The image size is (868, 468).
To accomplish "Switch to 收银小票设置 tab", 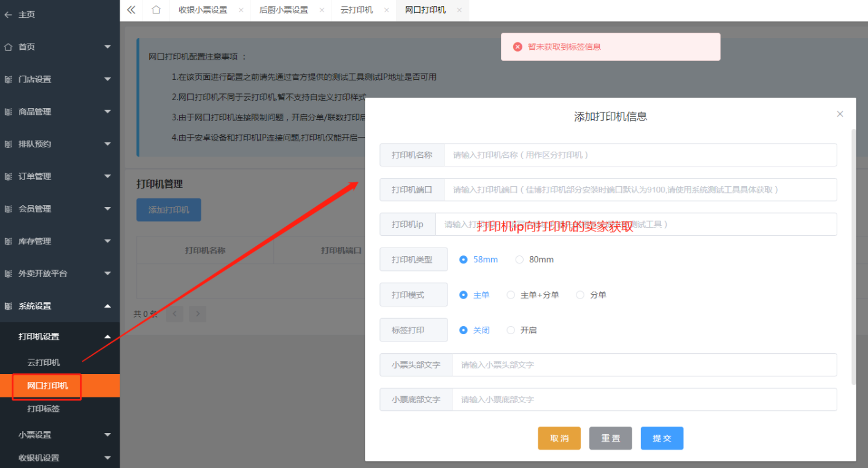I will click(203, 10).
